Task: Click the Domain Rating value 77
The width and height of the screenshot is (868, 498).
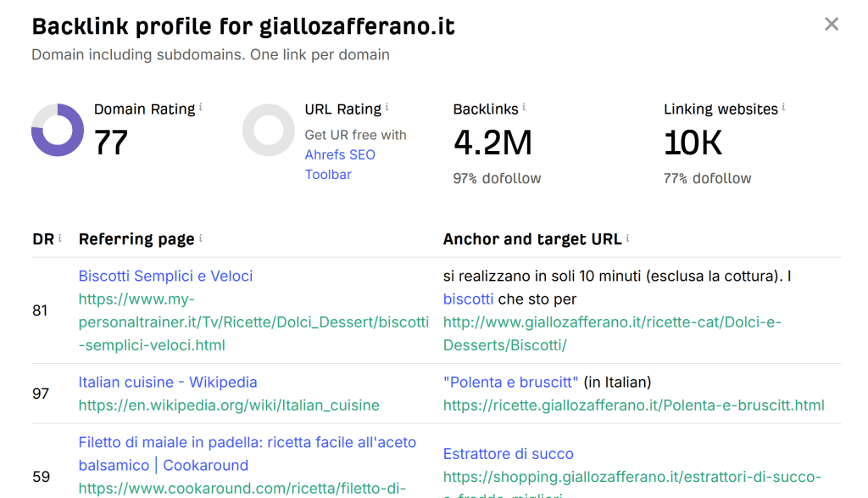Action: click(111, 143)
